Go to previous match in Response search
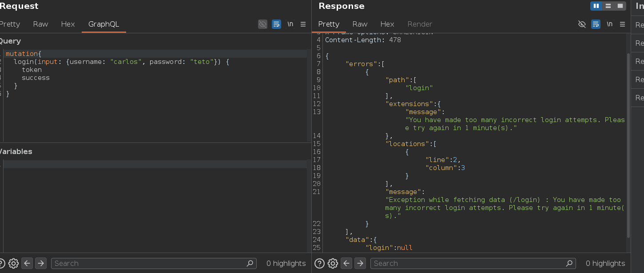Screen dimensions: 644x273 [x=347, y=263]
